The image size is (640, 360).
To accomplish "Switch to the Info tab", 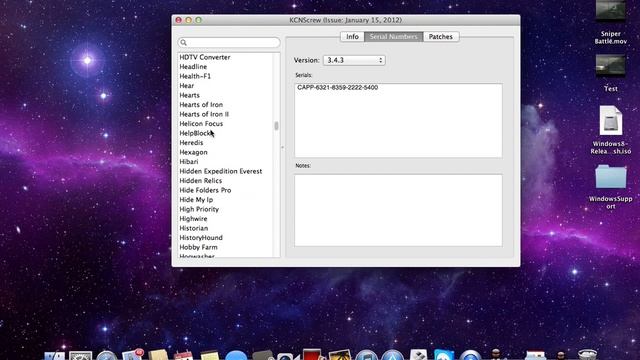I will point(352,37).
